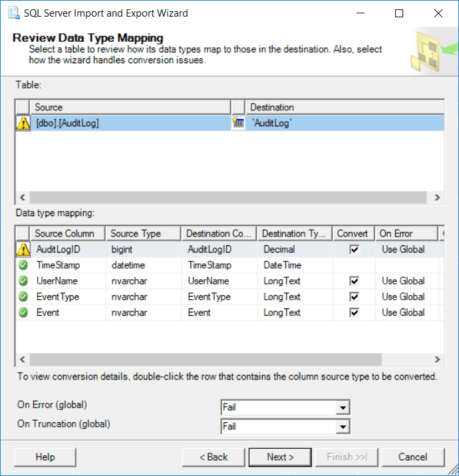459x476 pixels.
Task: Click the 'AuditLog' destination cell
Action: click(345, 123)
